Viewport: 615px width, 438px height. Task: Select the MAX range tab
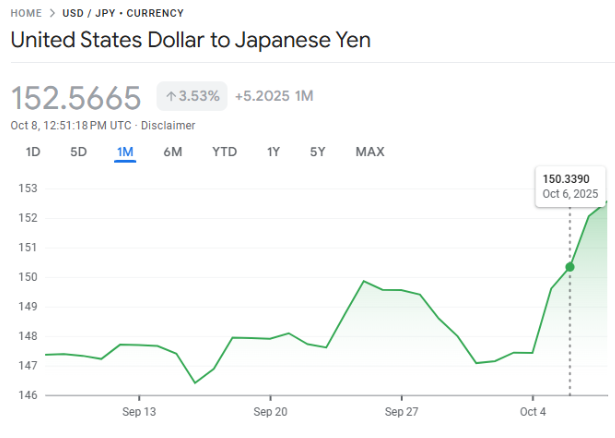point(370,152)
